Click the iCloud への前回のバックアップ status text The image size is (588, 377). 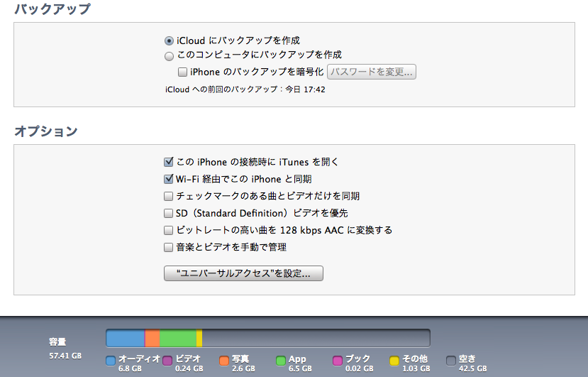(x=245, y=89)
